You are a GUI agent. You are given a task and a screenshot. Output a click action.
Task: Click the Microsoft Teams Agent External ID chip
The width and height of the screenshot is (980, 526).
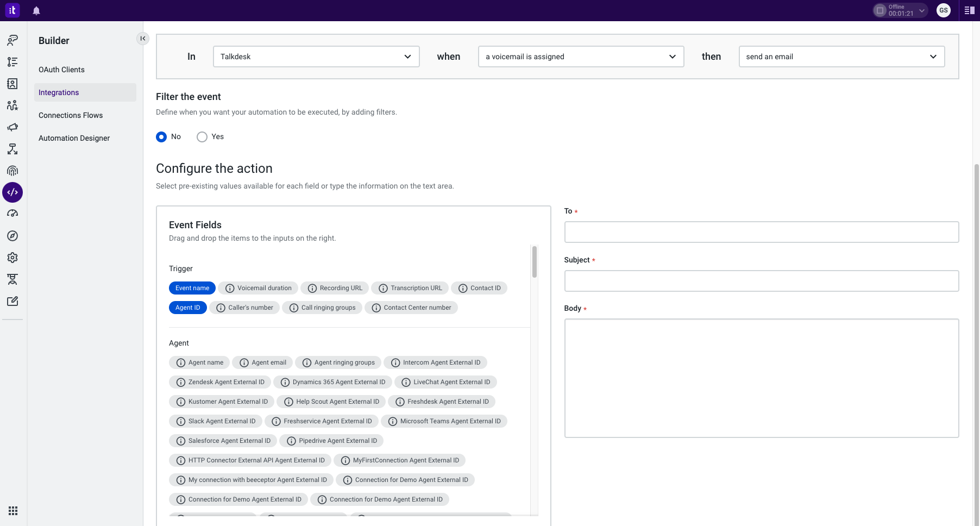click(x=444, y=421)
